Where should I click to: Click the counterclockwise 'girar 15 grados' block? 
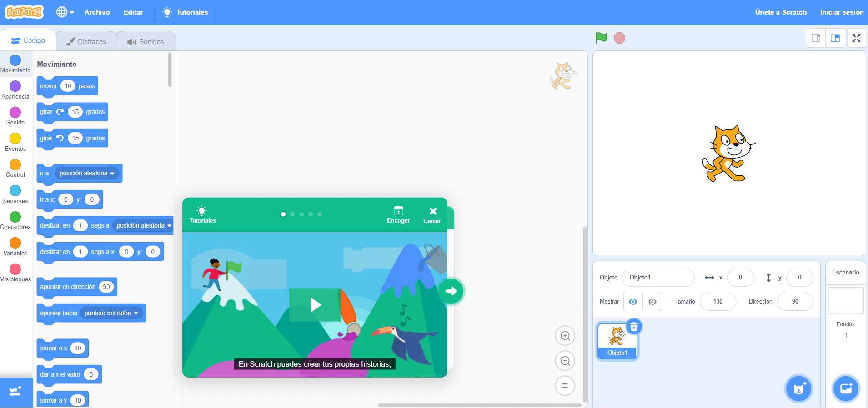pos(72,139)
